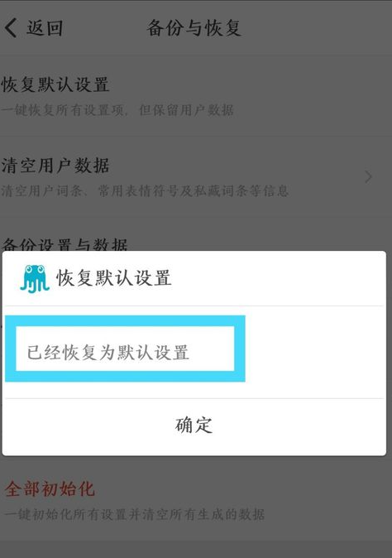
Task: Tap the divider line above the 确定 button
Action: (x=194, y=398)
